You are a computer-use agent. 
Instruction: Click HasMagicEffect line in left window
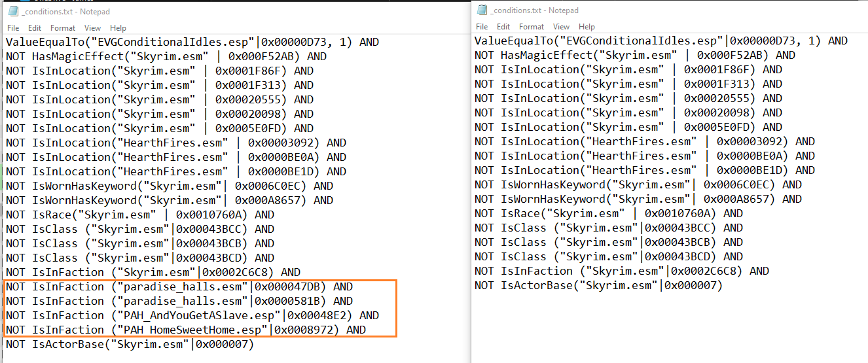166,56
